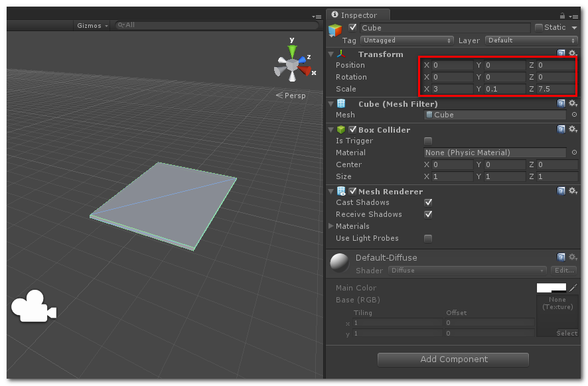
Task: Open the Static dropdown arrow
Action: [x=574, y=28]
